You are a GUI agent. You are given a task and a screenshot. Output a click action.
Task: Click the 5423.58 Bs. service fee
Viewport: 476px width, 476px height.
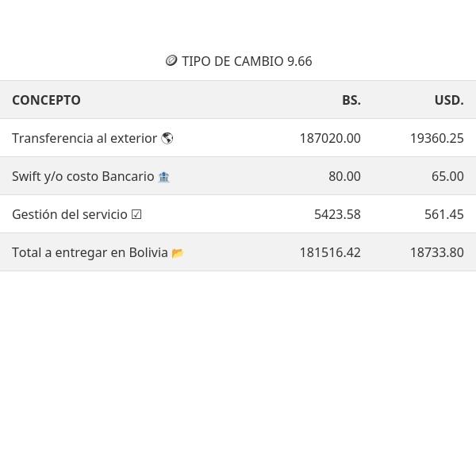pyautogui.click(x=337, y=214)
